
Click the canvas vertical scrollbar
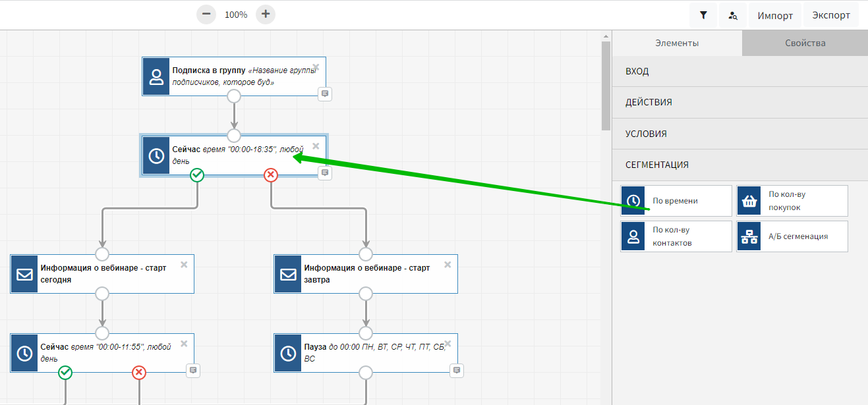[x=606, y=86]
